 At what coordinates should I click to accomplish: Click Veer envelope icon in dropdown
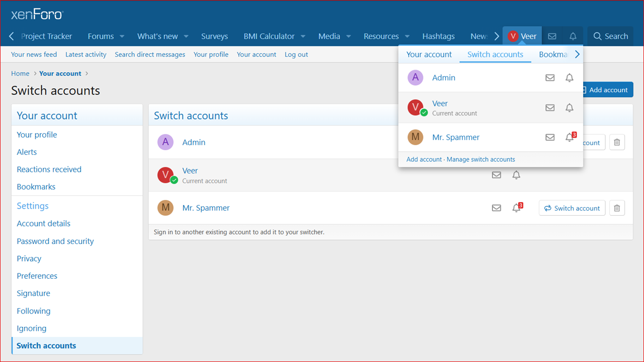[x=550, y=107]
